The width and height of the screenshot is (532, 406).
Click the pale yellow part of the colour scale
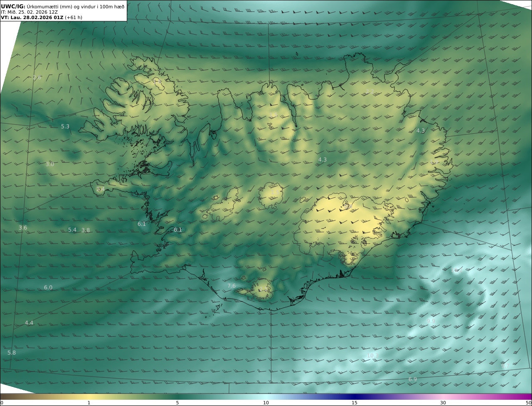click(x=89, y=396)
